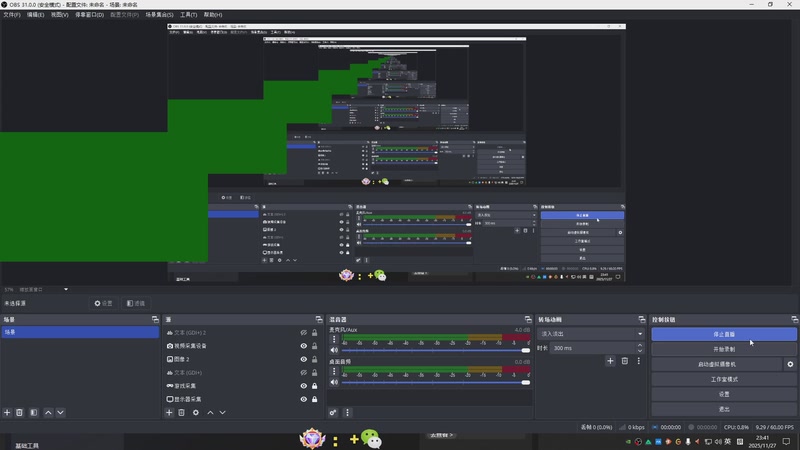The width and height of the screenshot is (800, 450).
Task: Move source up in the Sources list
Action: 210,412
